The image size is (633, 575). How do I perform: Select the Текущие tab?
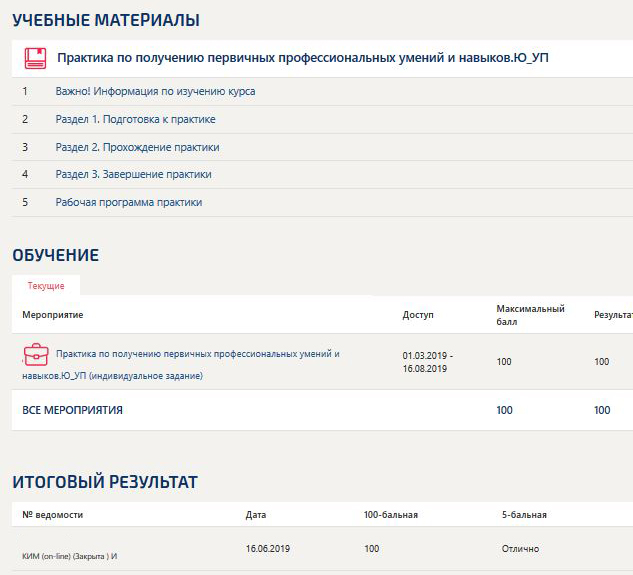(46, 286)
